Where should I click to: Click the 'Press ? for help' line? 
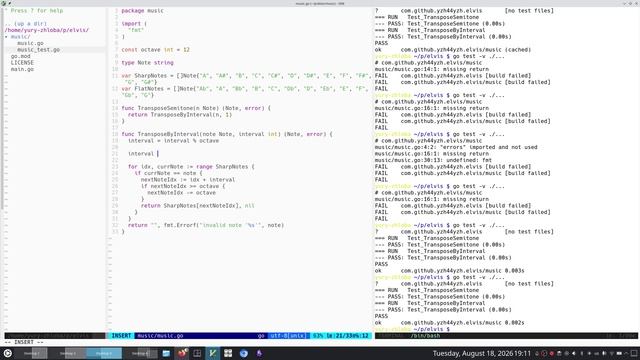click(x=34, y=11)
